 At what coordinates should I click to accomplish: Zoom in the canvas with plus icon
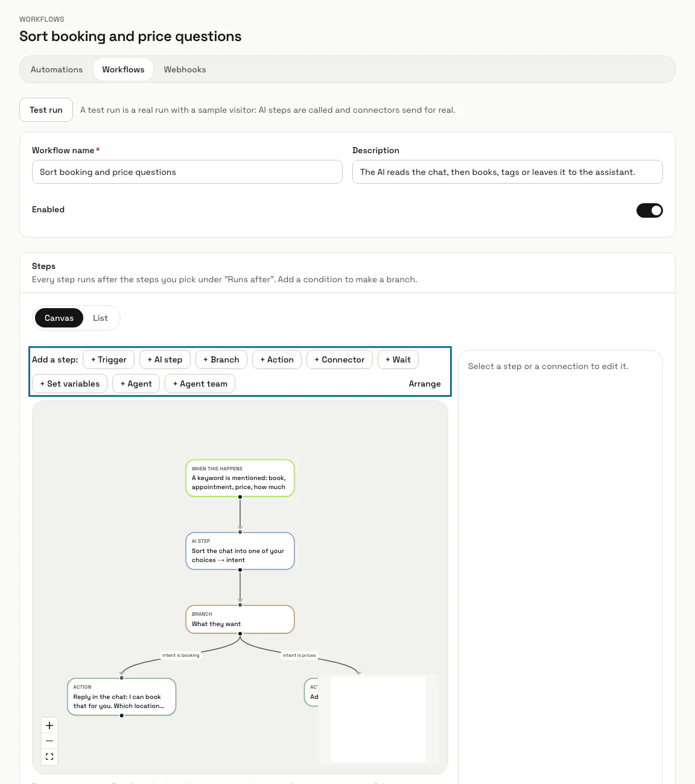click(x=49, y=726)
